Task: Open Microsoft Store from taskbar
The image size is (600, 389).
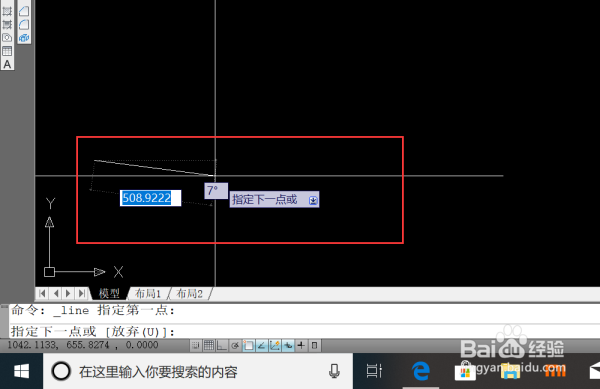Action: point(465,371)
